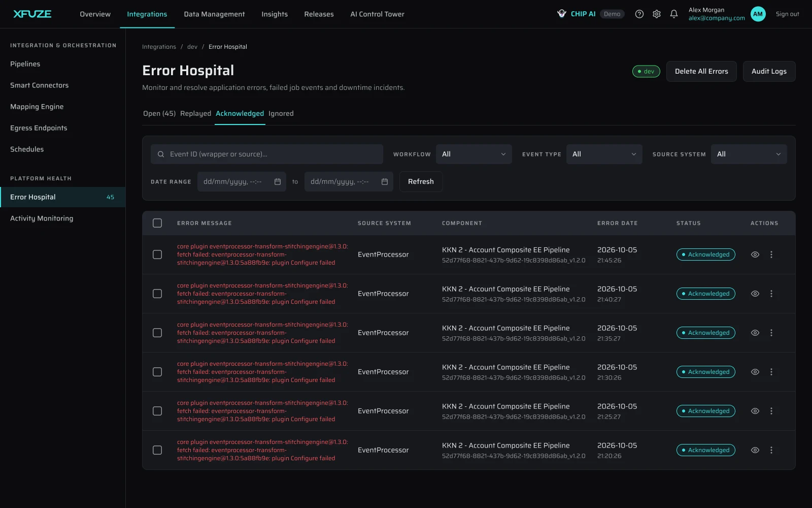The height and width of the screenshot is (508, 812).
Task: Select checkbox for error at 21:20:26
Action: pyautogui.click(x=157, y=450)
